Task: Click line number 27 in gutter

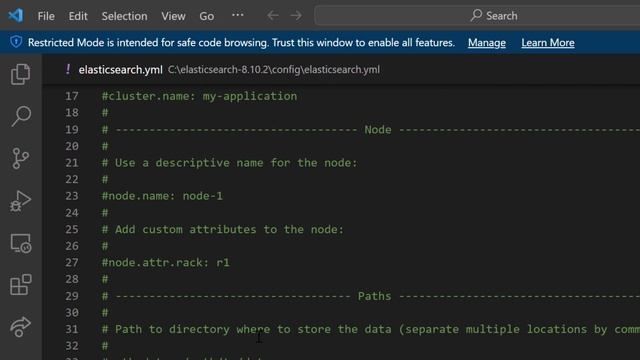Action: click(x=72, y=262)
